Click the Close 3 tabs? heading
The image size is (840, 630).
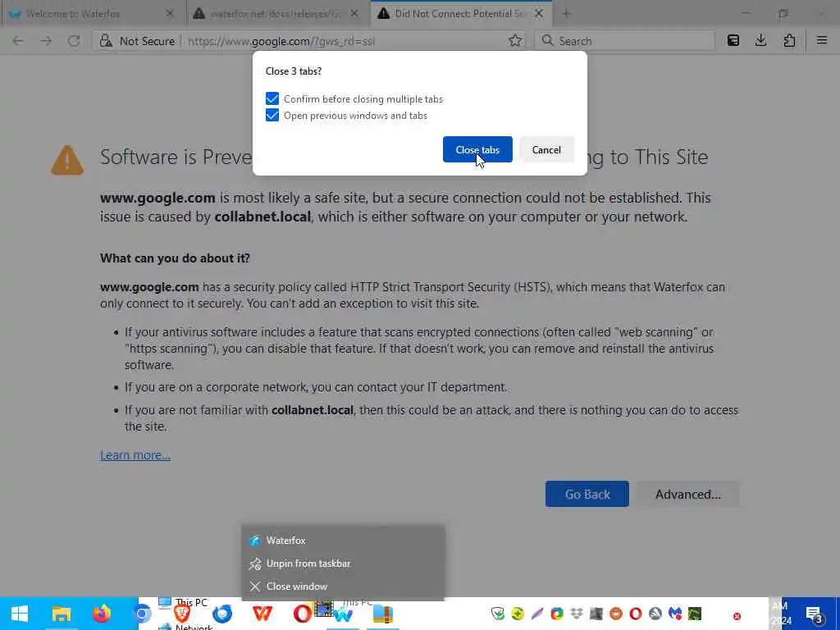pyautogui.click(x=294, y=71)
